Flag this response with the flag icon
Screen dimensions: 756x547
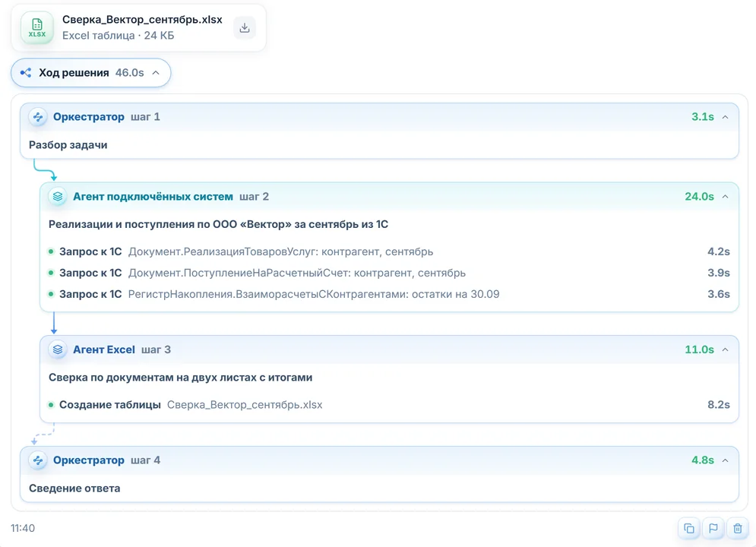click(713, 528)
